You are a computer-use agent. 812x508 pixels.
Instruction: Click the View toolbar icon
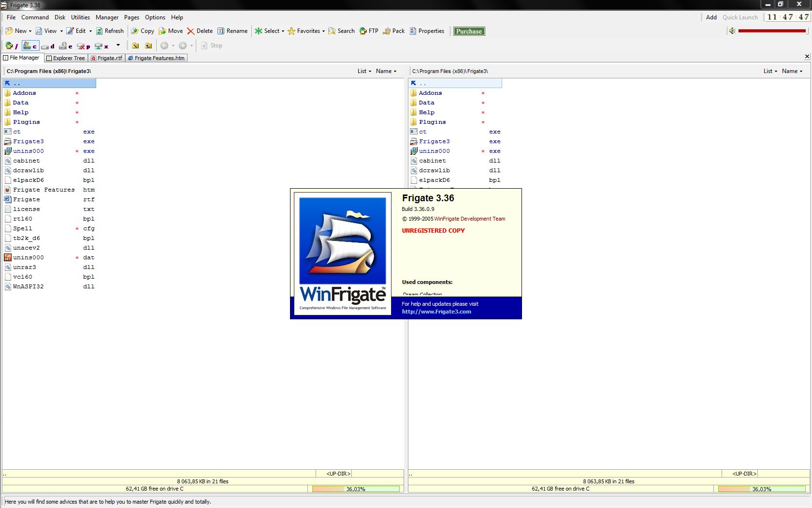pyautogui.click(x=39, y=31)
